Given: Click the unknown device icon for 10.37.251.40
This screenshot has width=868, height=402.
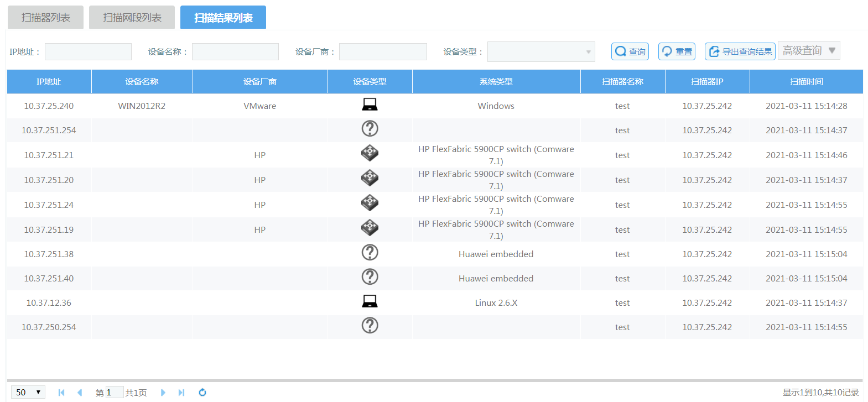Looking at the screenshot, I should [370, 276].
